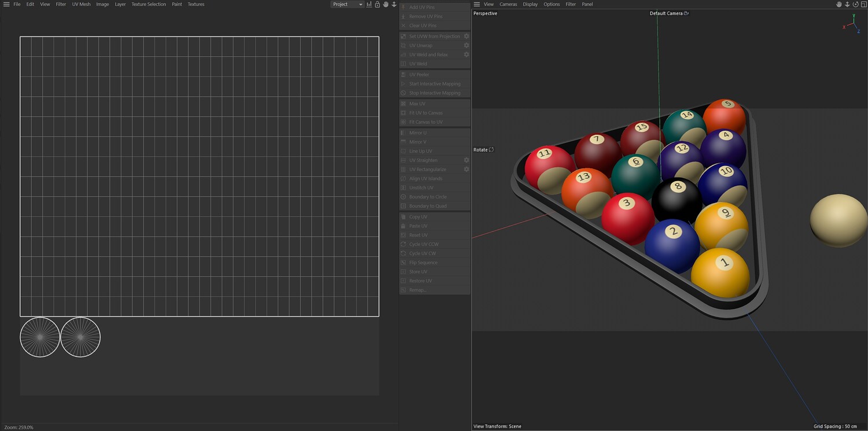Open the UV Mesh menu
Screen dimensions: 868x431
81,4
